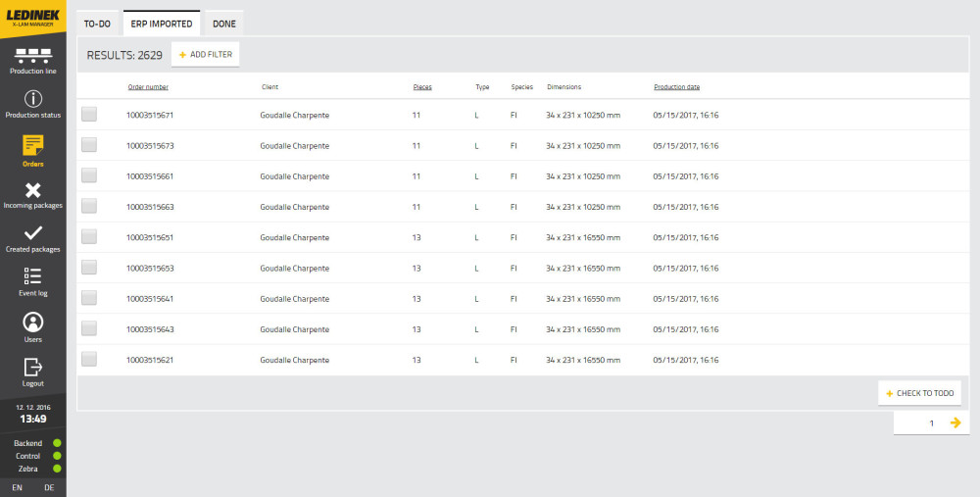
Task: Open Created packages checkmark icon
Action: coord(32,233)
